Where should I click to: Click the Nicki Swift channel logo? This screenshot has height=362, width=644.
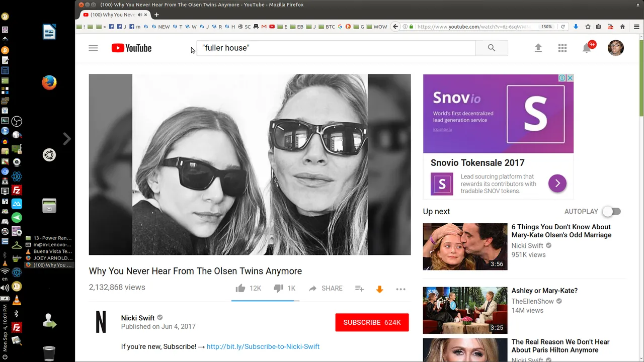tap(101, 322)
